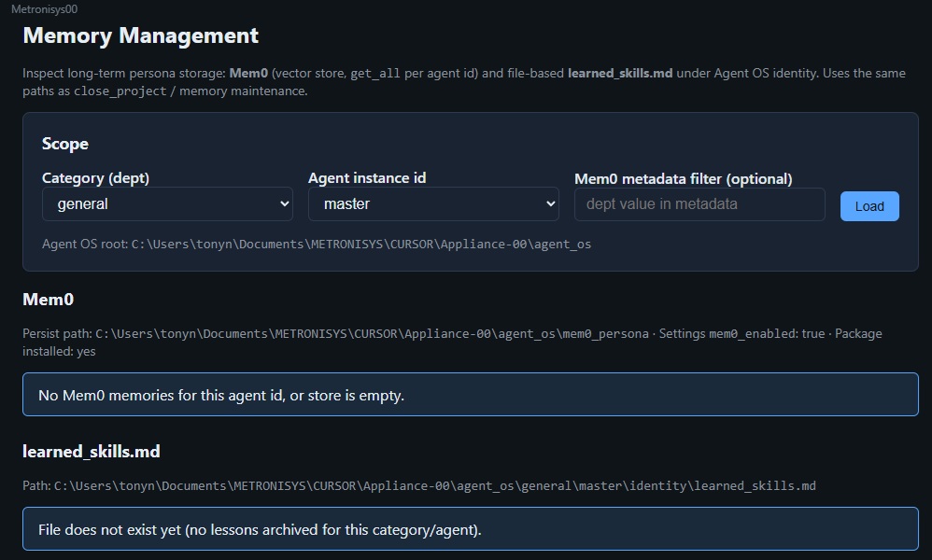Click the Mem0 metadata filter (optional) label
The width and height of the screenshot is (932, 560).
[683, 179]
